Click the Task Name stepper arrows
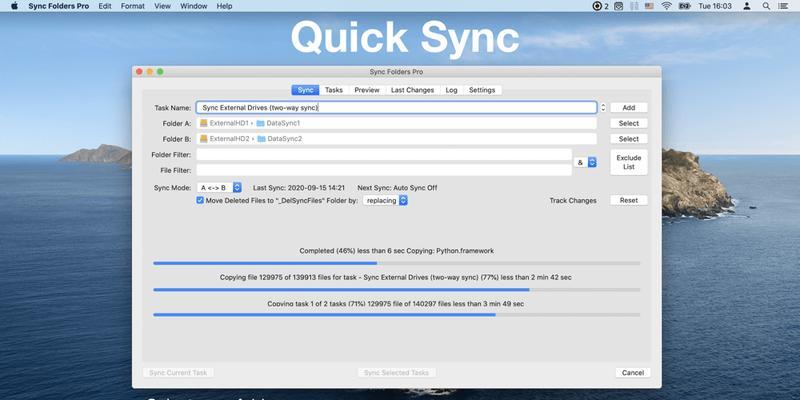800x400 pixels. 603,108
